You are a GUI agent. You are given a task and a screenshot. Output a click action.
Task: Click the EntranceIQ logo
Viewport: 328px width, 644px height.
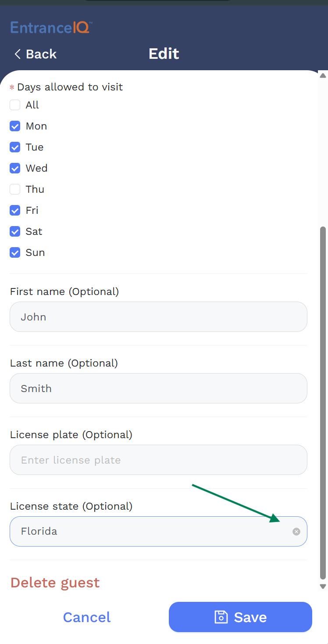[x=51, y=28]
